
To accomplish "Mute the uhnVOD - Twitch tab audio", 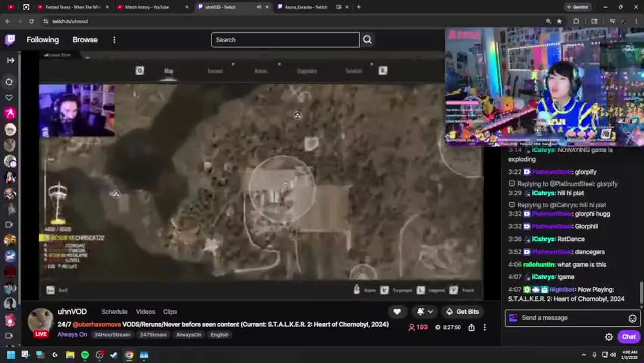I will point(259,7).
